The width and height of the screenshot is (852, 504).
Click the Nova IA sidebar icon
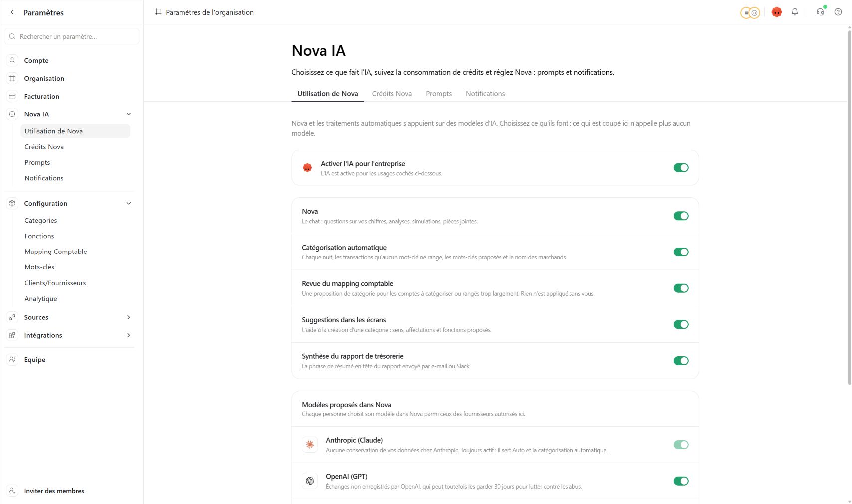[12, 114]
